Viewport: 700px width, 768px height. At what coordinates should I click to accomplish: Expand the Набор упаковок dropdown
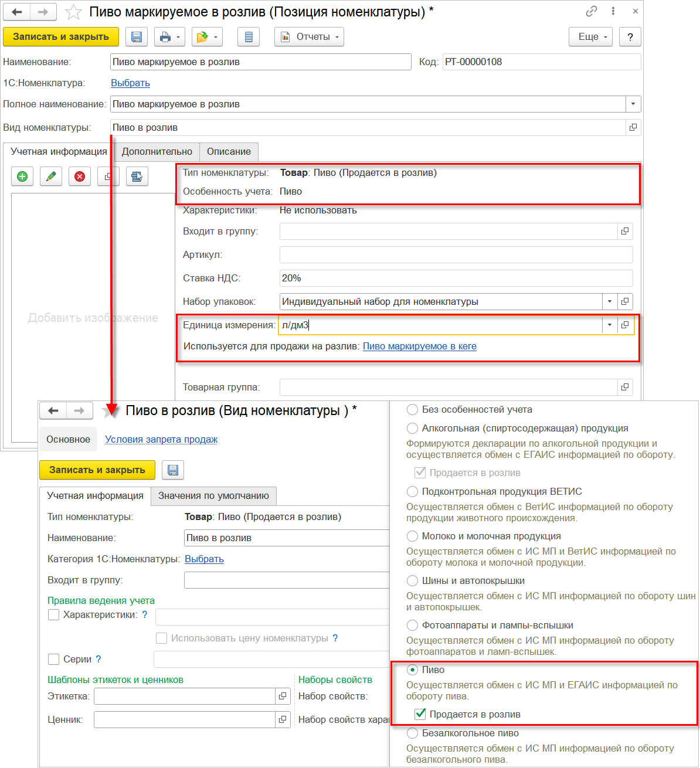pyautogui.click(x=610, y=301)
